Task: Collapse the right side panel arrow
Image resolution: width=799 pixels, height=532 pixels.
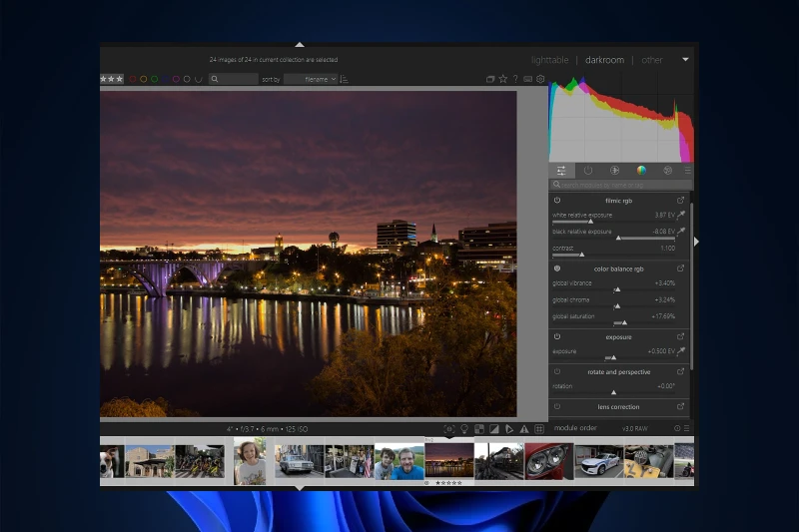Action: pyautogui.click(x=696, y=242)
